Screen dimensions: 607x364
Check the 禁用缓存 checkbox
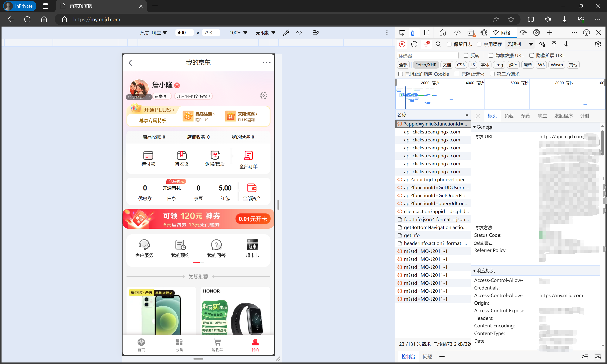(479, 44)
